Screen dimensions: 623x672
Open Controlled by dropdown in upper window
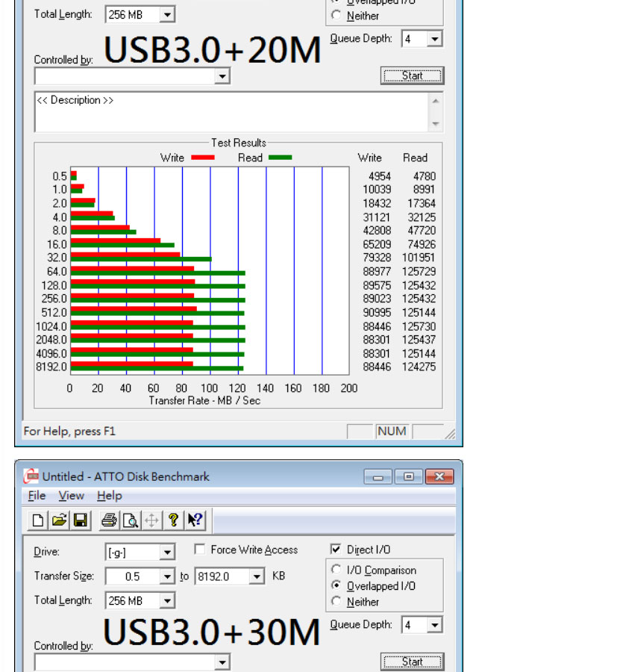tap(222, 76)
